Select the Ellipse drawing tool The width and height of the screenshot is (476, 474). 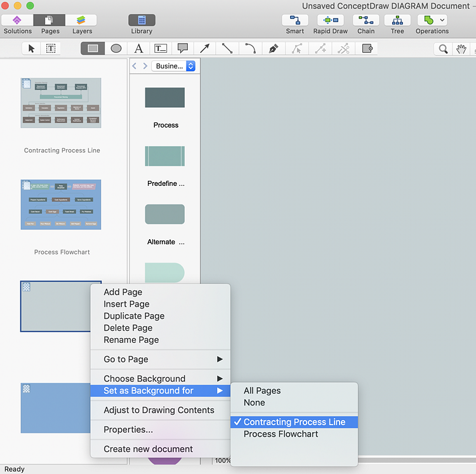pos(116,48)
